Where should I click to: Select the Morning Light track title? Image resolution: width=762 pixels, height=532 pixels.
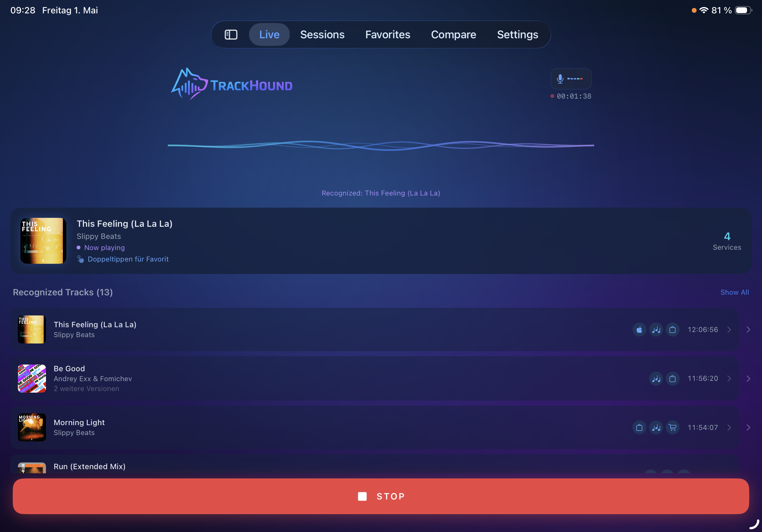[79, 422]
